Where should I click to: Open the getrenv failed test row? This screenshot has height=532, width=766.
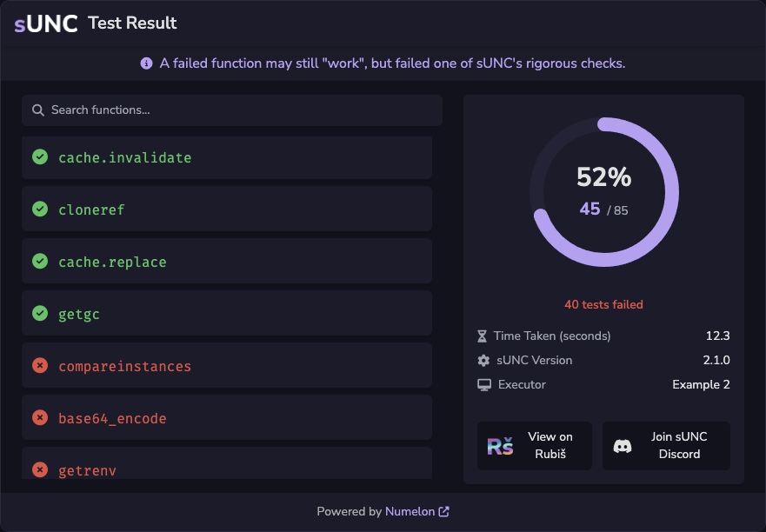227,463
